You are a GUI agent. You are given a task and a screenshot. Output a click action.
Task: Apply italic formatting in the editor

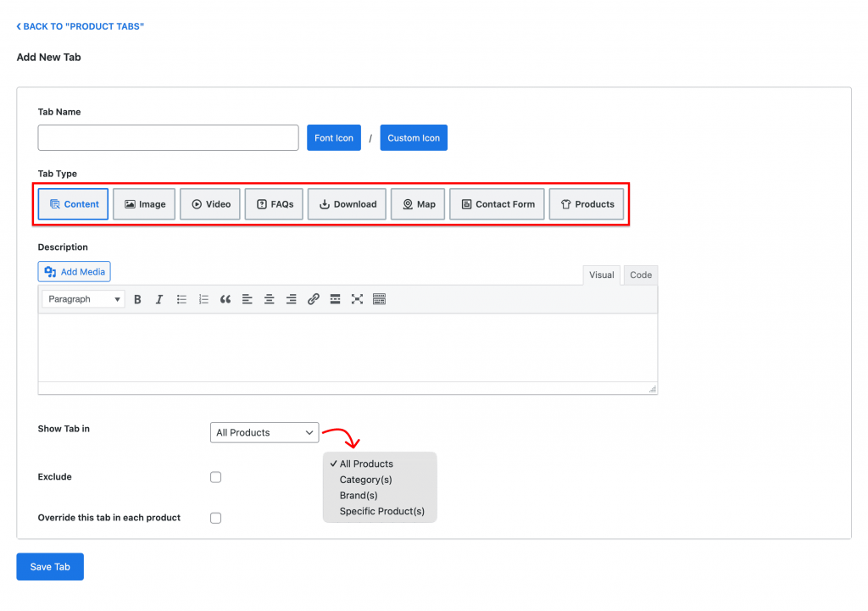(x=159, y=299)
